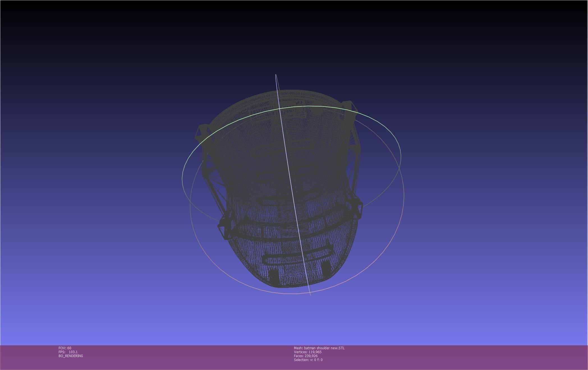This screenshot has height=370, width=588.
Task: Click the blue vertical trackball ring
Action: 293,185
